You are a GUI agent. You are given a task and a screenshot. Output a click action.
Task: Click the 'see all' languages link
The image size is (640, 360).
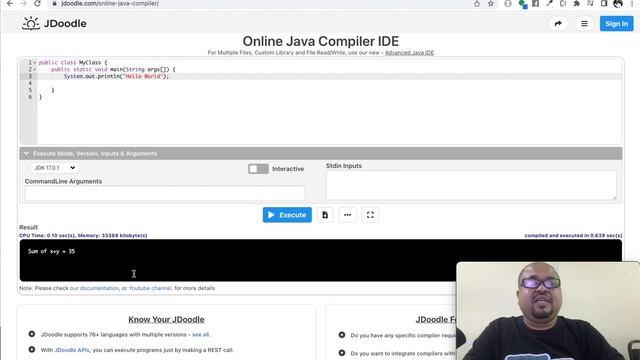(x=200, y=334)
